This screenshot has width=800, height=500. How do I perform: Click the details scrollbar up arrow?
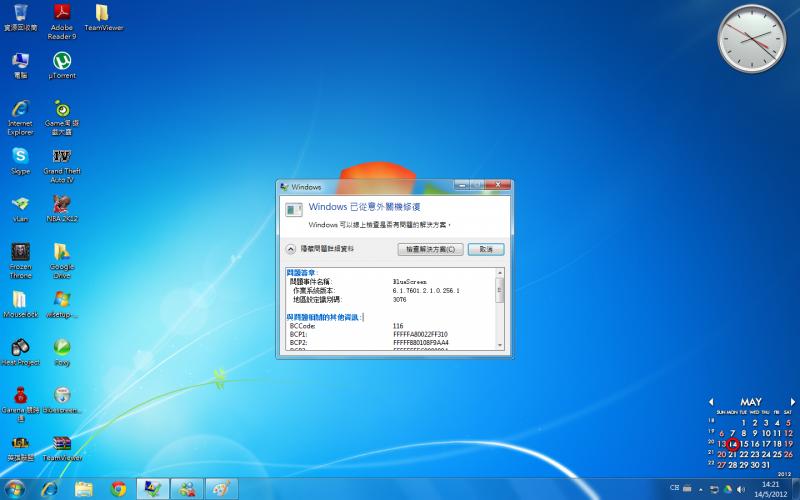[500, 273]
